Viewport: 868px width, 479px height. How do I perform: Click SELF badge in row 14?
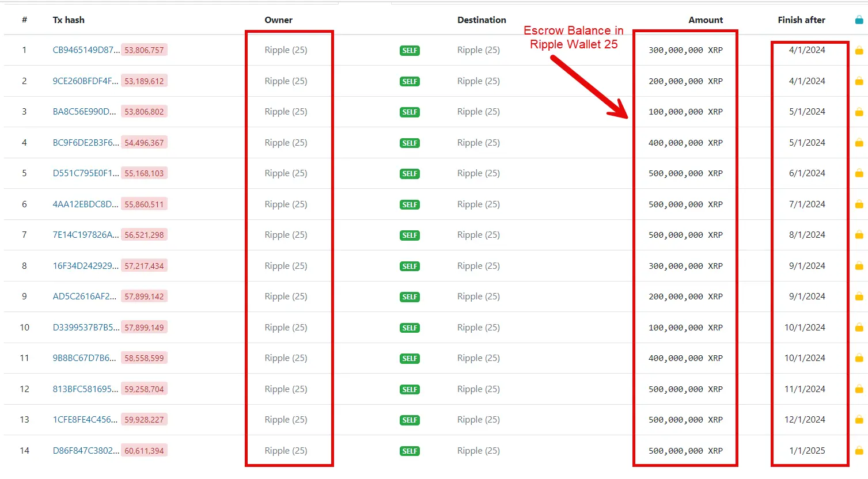point(410,451)
